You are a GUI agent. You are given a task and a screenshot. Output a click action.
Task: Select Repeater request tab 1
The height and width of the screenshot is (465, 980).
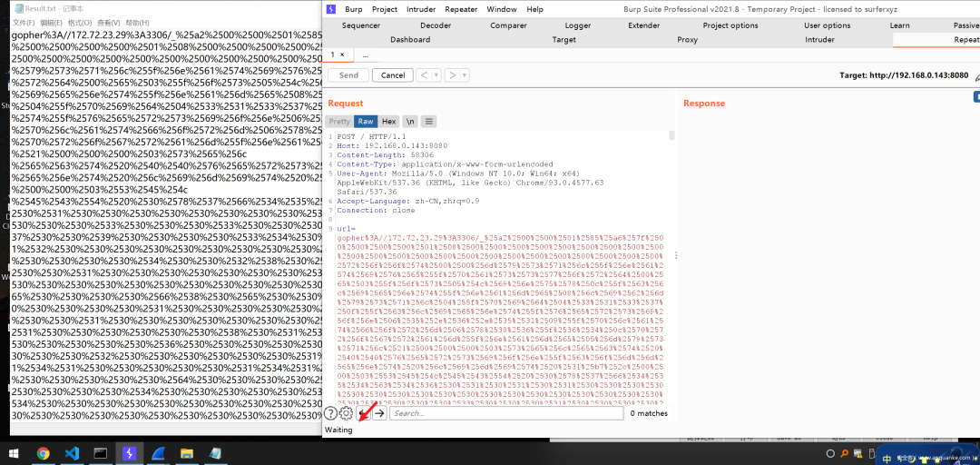pyautogui.click(x=334, y=54)
